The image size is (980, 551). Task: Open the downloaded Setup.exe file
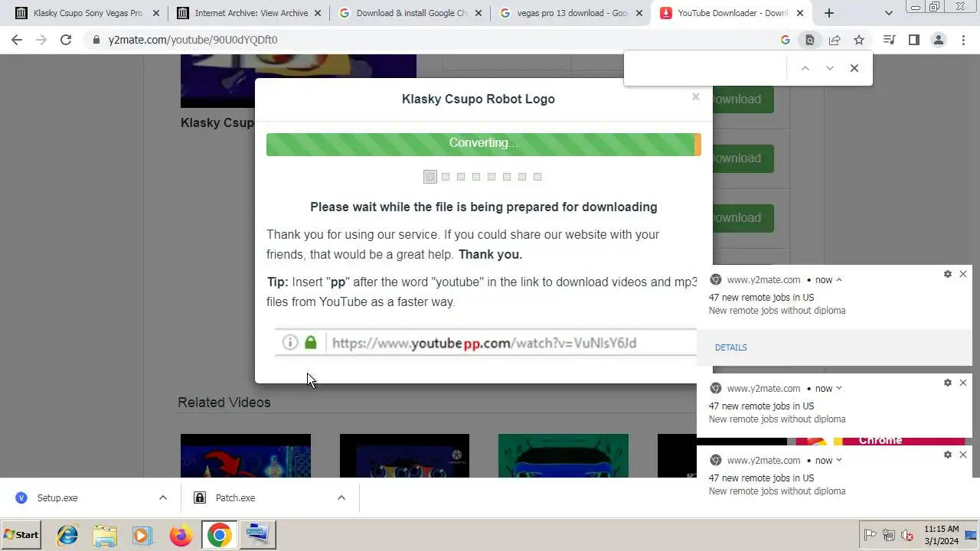[58, 497]
